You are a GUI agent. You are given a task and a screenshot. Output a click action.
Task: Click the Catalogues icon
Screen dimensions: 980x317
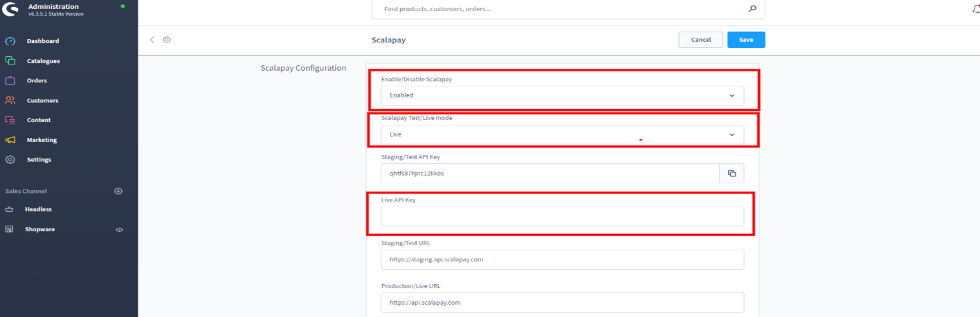pos(10,61)
